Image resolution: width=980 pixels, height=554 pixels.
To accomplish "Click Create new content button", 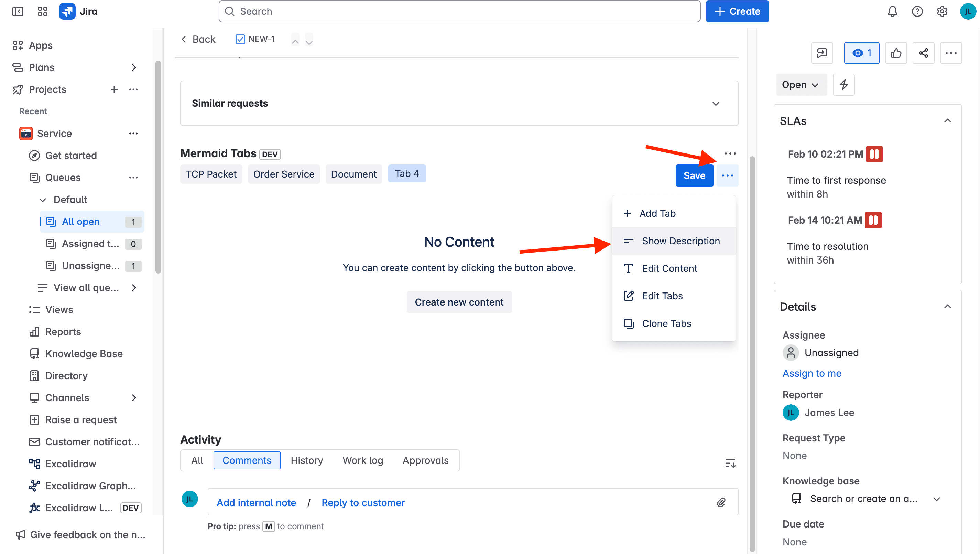I will coord(459,302).
